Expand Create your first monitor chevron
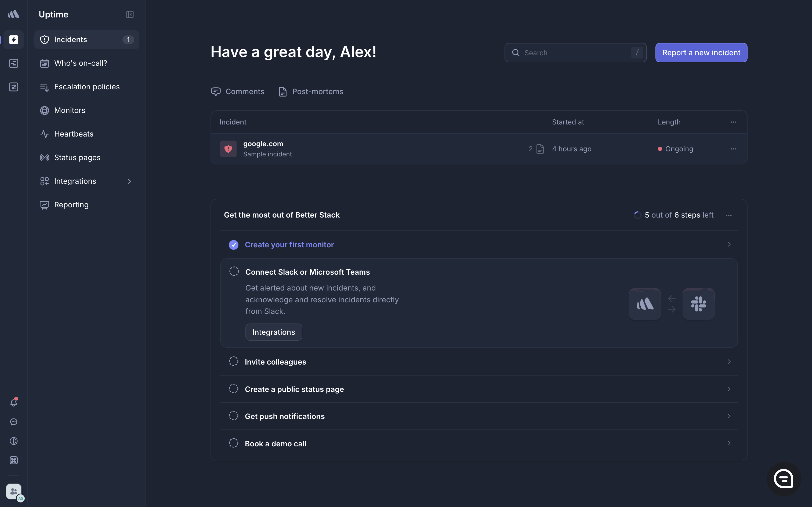Viewport: 812px width, 507px height. (x=729, y=244)
